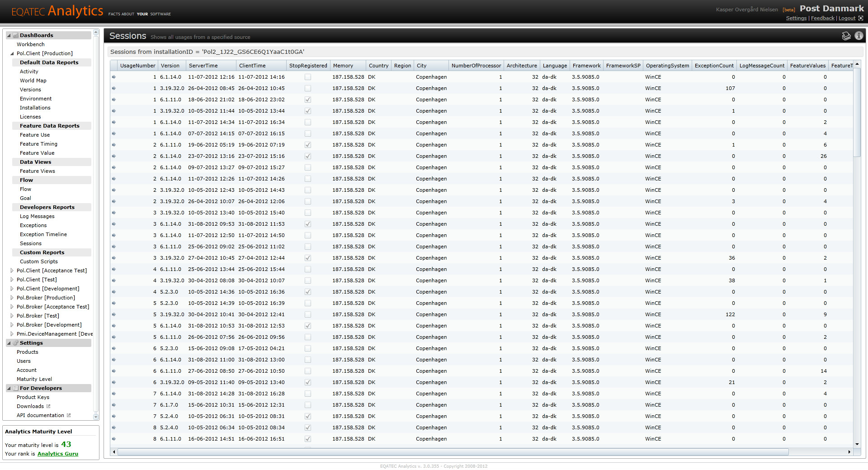Click row arrow icon for version 6.1.14.0 first session
The width and height of the screenshot is (868, 470).
pyautogui.click(x=114, y=77)
